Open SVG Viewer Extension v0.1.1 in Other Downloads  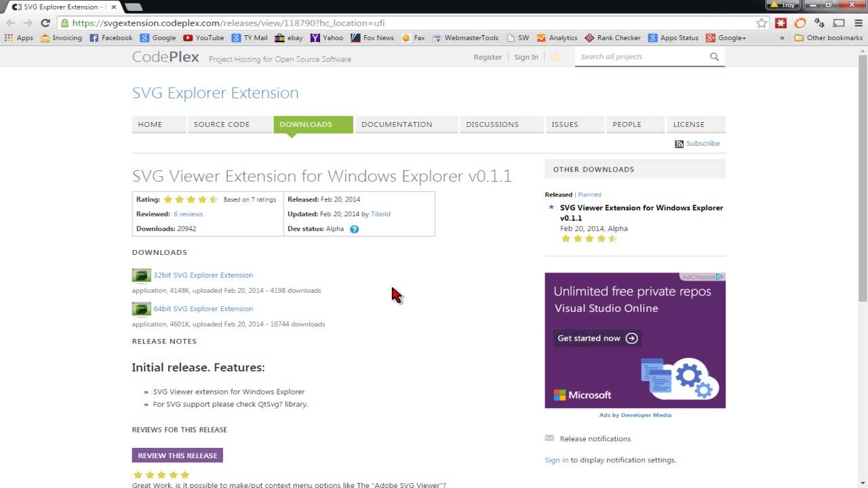(642, 213)
